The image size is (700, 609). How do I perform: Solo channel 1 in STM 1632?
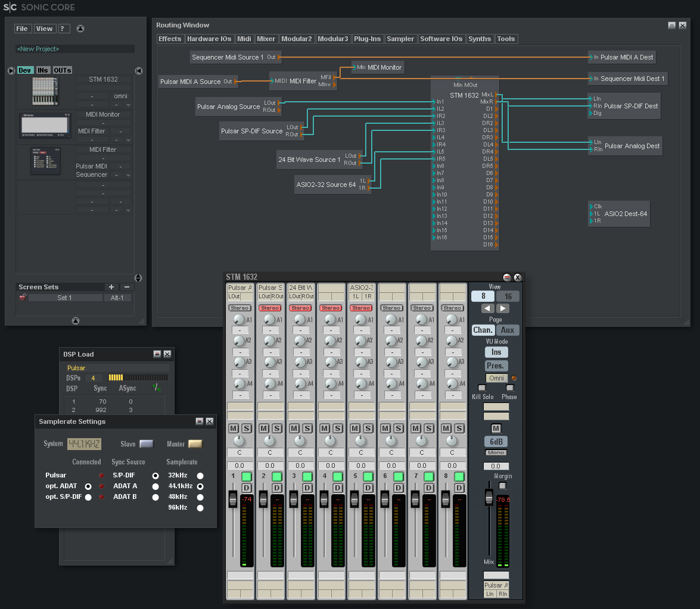(x=247, y=428)
